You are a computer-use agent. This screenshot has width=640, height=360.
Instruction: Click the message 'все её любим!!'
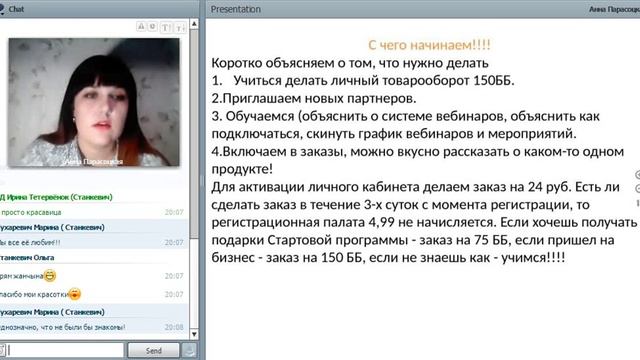click(33, 242)
